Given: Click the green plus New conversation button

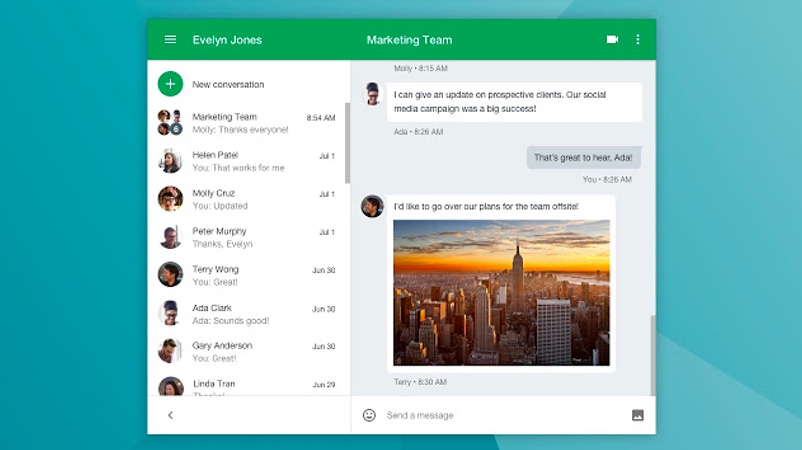Looking at the screenshot, I should [170, 84].
